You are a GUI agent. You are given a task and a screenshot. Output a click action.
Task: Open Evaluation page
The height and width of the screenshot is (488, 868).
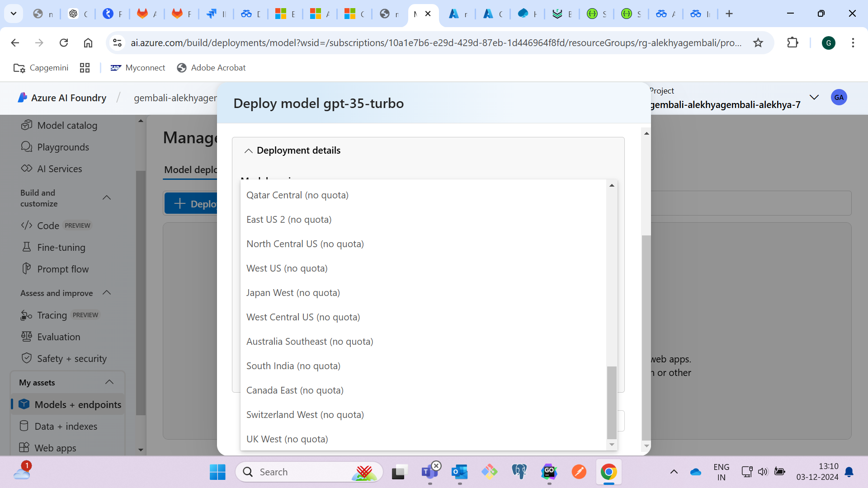pyautogui.click(x=51, y=337)
